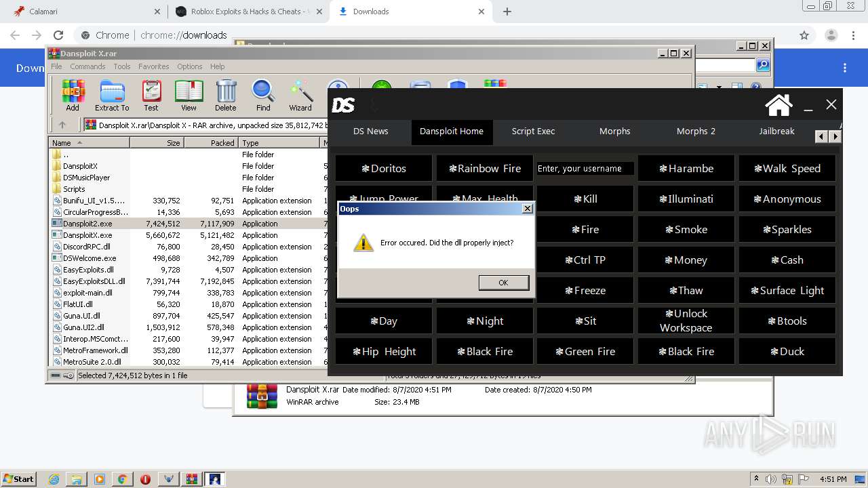
Task: Switch to Jailbreak tab
Action: coord(776,131)
